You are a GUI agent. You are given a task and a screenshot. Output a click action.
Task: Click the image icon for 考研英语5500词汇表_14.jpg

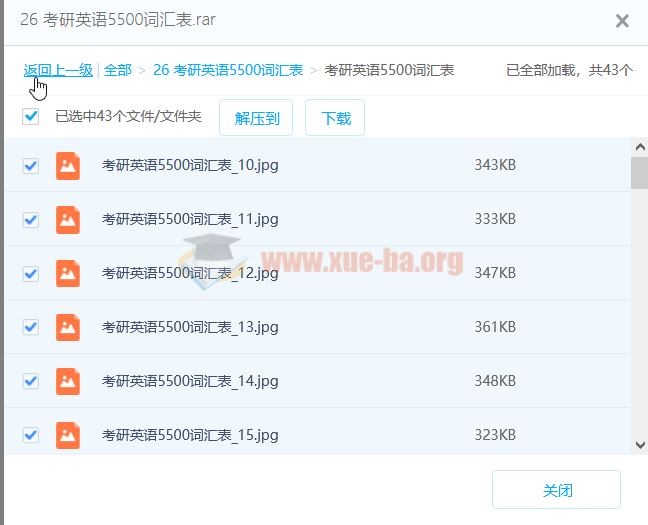coord(68,381)
